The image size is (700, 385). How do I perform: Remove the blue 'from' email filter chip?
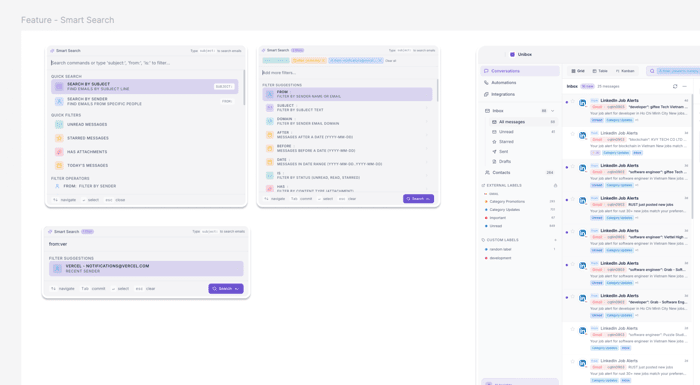380,60
